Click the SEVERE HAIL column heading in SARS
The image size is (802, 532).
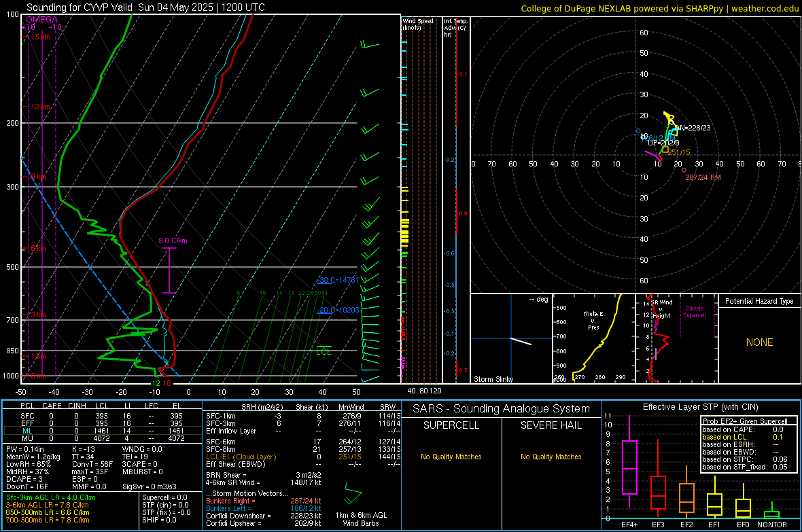click(551, 425)
